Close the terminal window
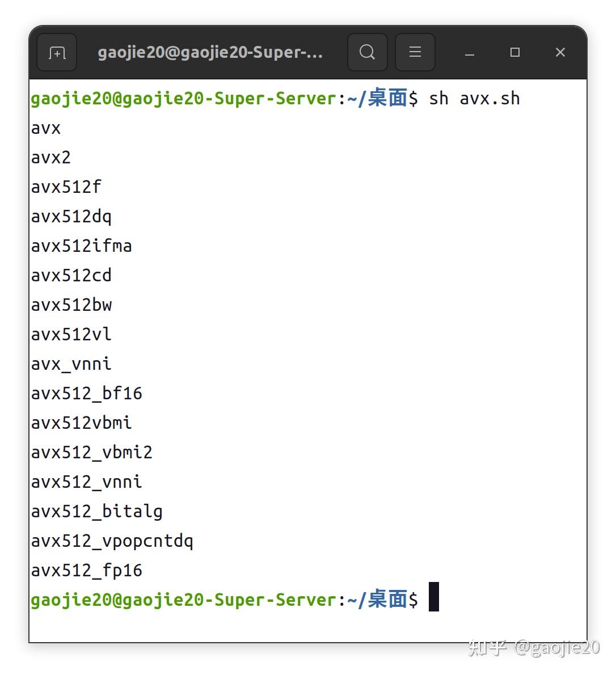Viewport: 616px width, 675px height. (560, 53)
